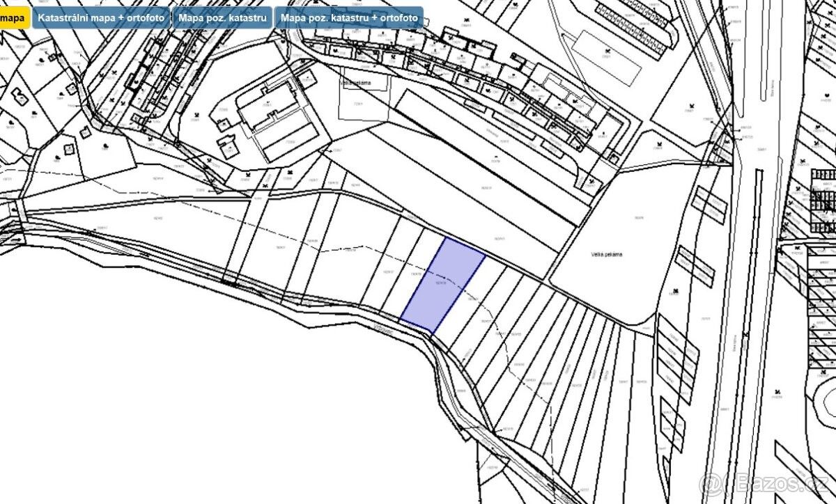Click the blue highlighted parcel

(x=442, y=285)
